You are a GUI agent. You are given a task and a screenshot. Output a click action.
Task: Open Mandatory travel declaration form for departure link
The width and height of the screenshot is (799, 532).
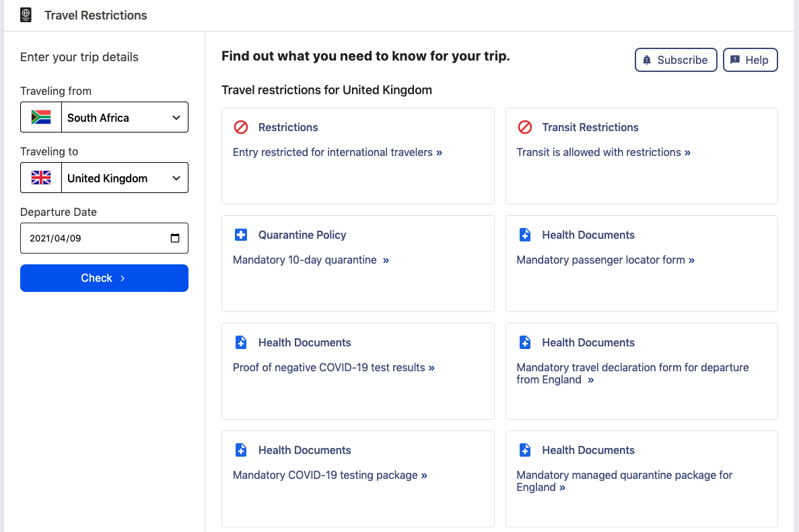click(632, 374)
